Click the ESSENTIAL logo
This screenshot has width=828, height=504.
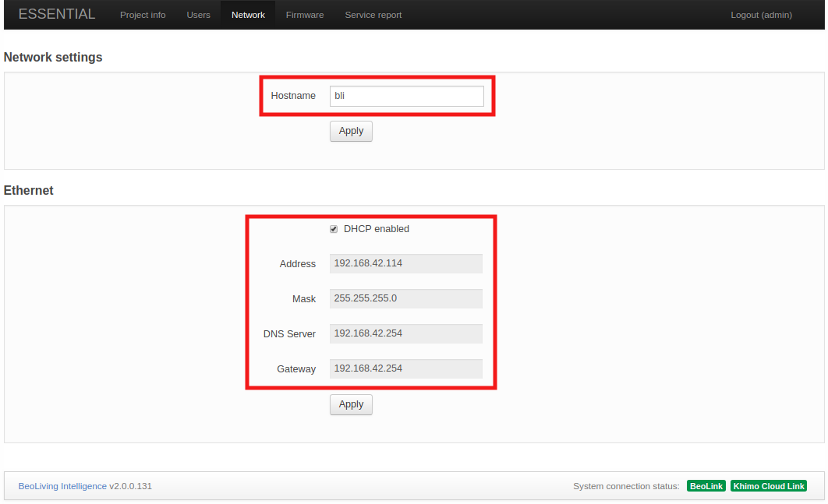coord(57,14)
